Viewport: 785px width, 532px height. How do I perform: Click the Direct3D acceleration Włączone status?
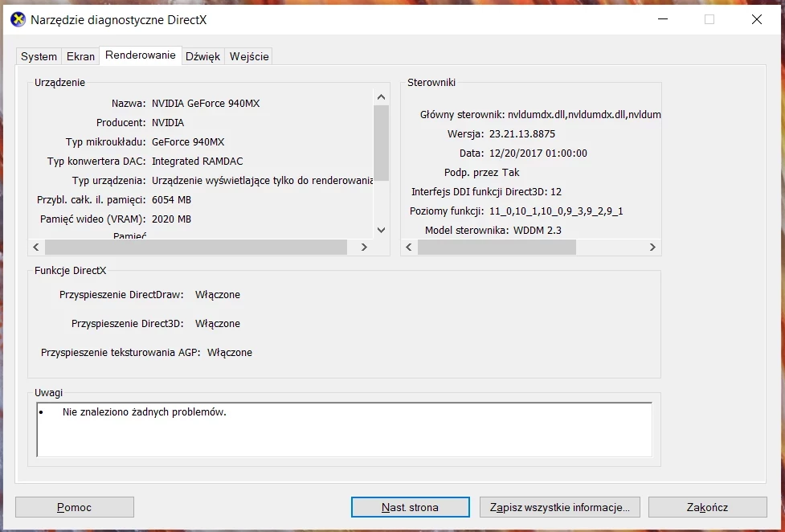click(218, 324)
